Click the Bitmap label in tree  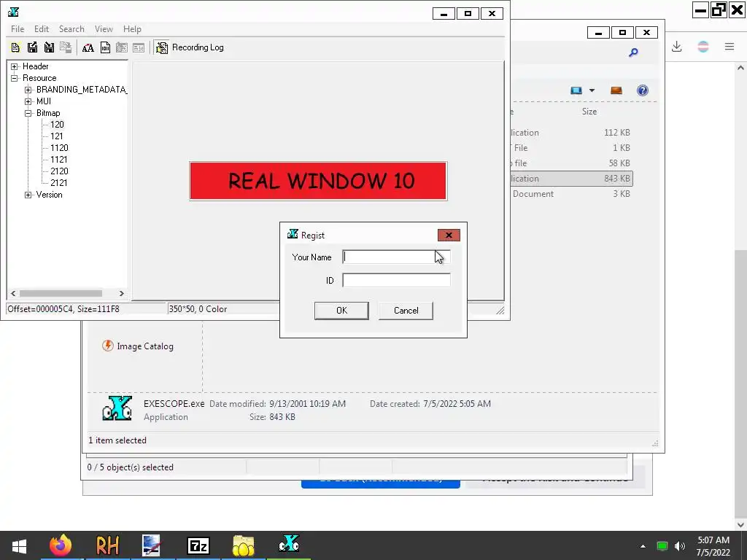point(48,113)
